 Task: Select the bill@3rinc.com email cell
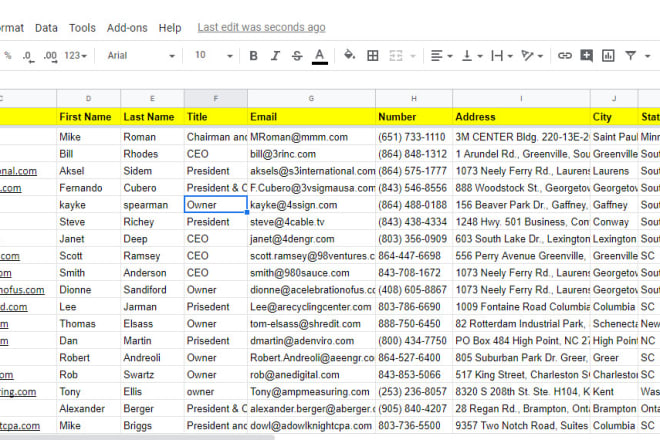(x=311, y=154)
